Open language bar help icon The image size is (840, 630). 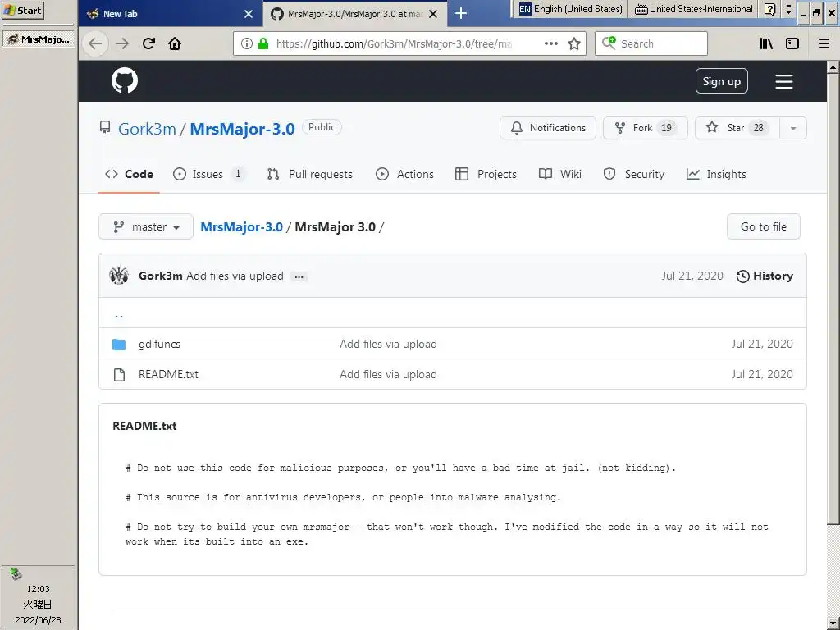pos(769,9)
